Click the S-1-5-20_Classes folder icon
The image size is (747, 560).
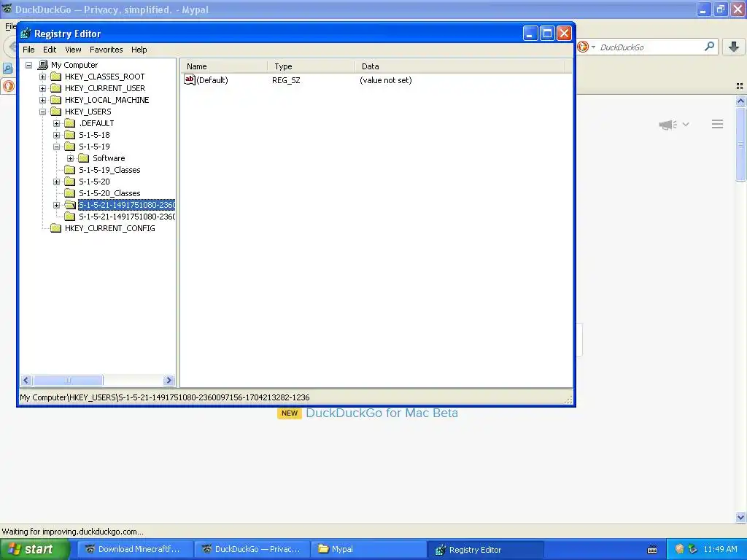[69, 192]
